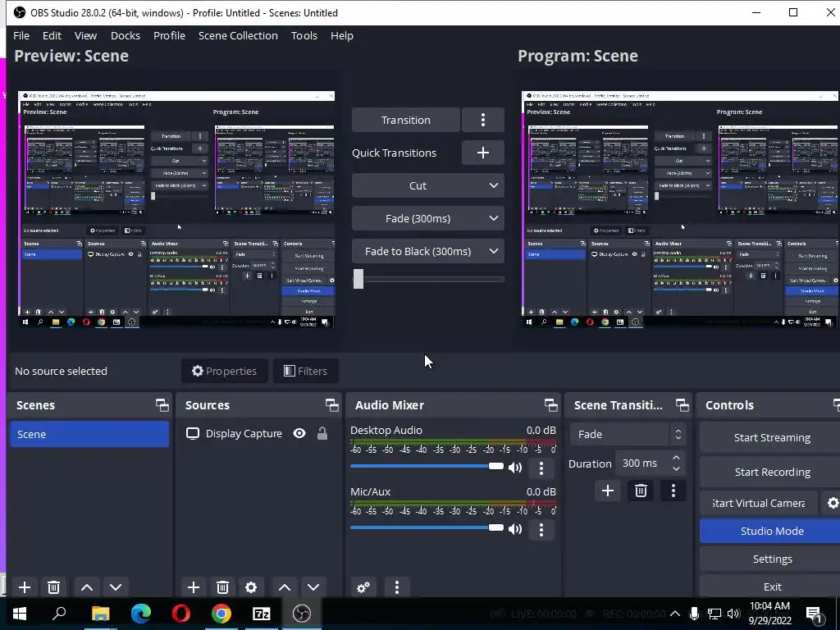Click Start Streaming
840x630 pixels.
[772, 438]
